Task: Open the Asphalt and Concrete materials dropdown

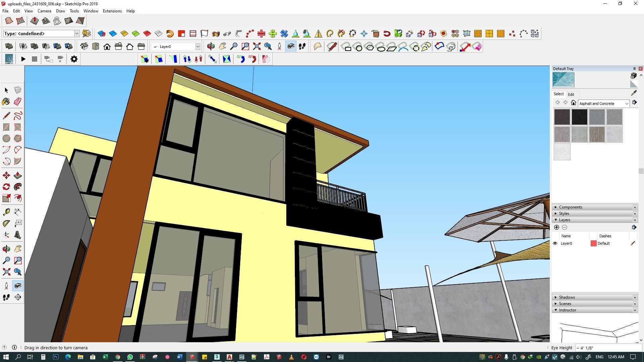Action: (604, 104)
